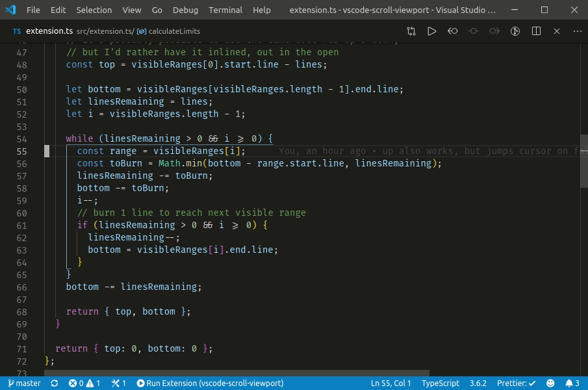Viewport: 588px width, 390px height.
Task: Click the TypeScript language mode selector
Action: pos(441,383)
